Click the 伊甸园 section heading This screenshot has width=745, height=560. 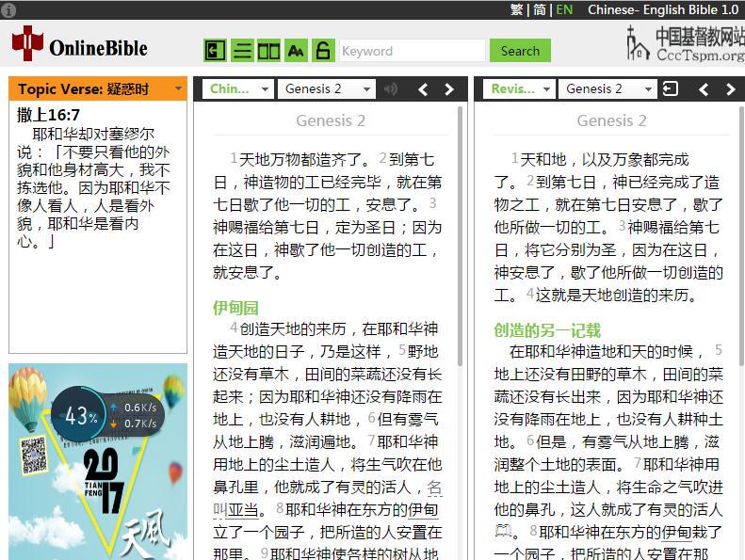(235, 308)
